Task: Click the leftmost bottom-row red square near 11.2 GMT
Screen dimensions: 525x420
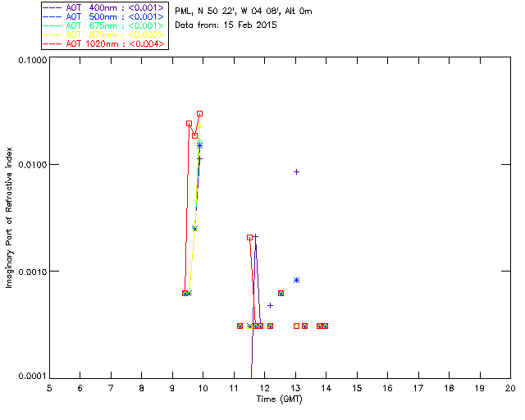Action: (x=240, y=326)
